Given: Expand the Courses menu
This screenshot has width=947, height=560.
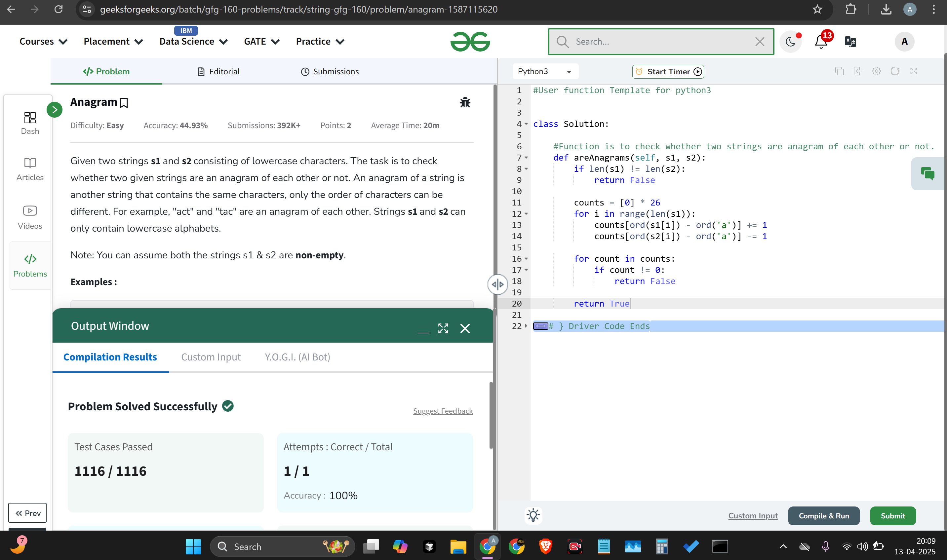Looking at the screenshot, I should point(43,42).
